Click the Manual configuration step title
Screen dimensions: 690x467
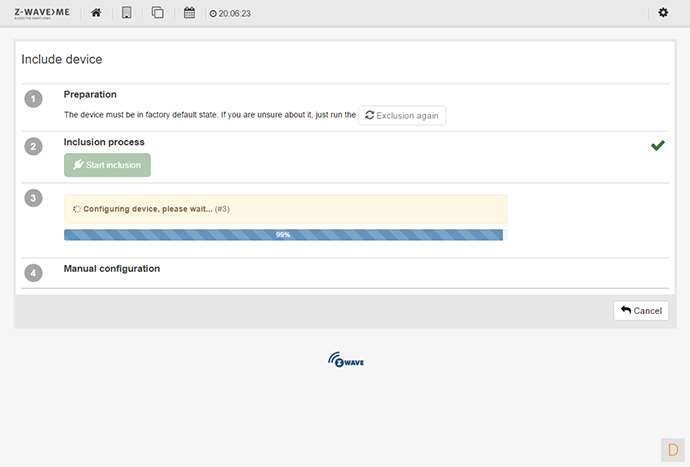pyautogui.click(x=112, y=268)
